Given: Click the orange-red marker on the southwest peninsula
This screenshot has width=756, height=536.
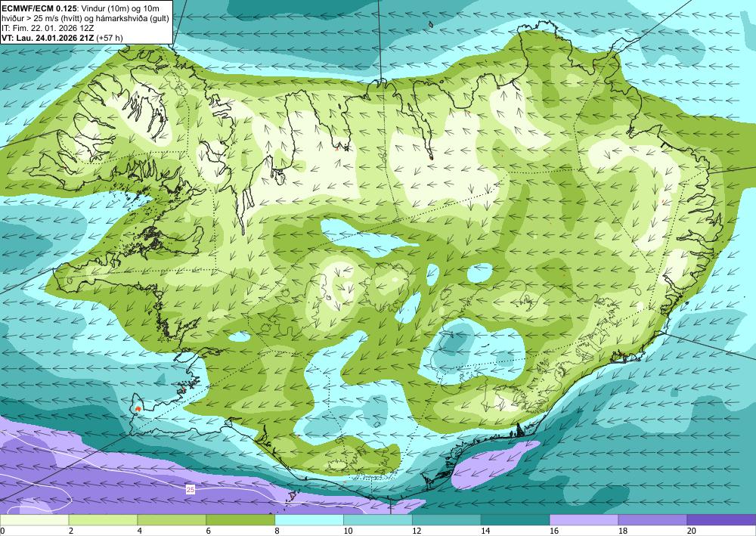Looking at the screenshot, I should point(138,408).
